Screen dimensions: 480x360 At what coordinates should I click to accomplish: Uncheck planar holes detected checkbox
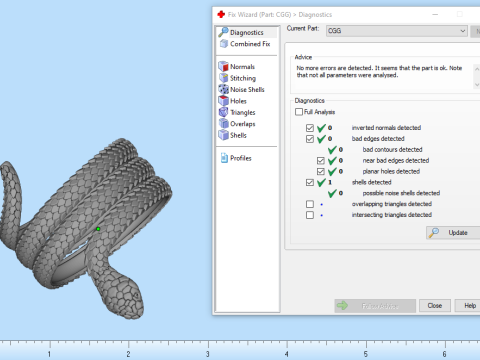(x=321, y=171)
